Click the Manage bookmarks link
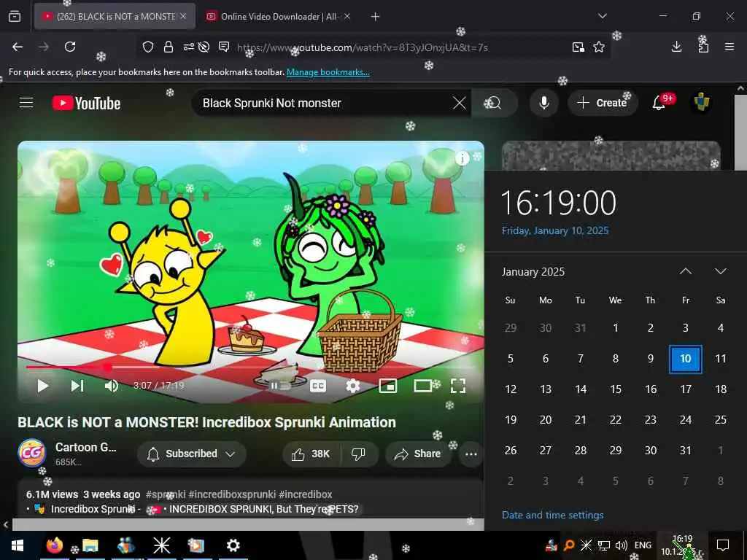The width and height of the screenshot is (747, 560). 328,72
